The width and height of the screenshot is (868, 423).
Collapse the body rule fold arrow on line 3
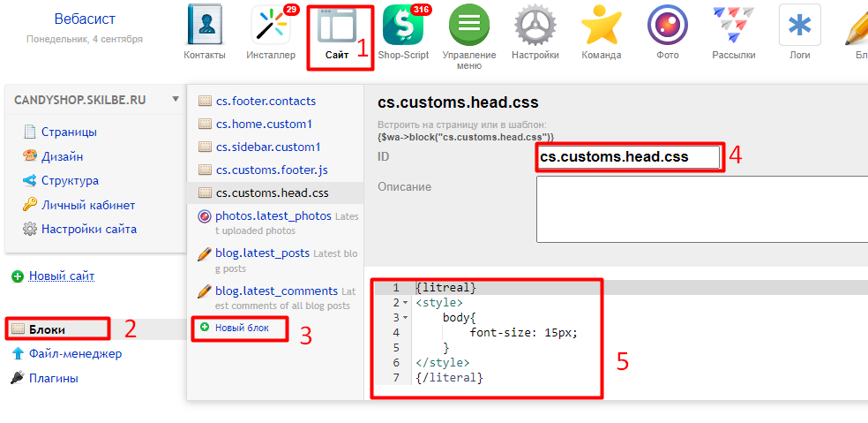tap(405, 318)
